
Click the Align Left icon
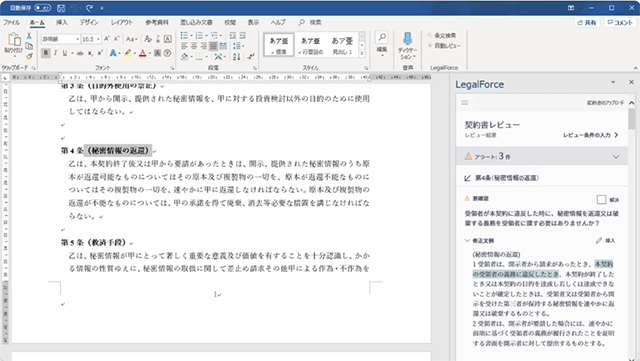(x=184, y=46)
